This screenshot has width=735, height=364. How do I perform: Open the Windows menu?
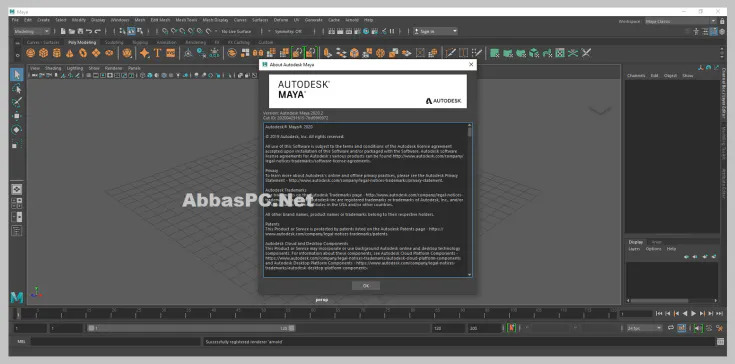click(x=120, y=20)
